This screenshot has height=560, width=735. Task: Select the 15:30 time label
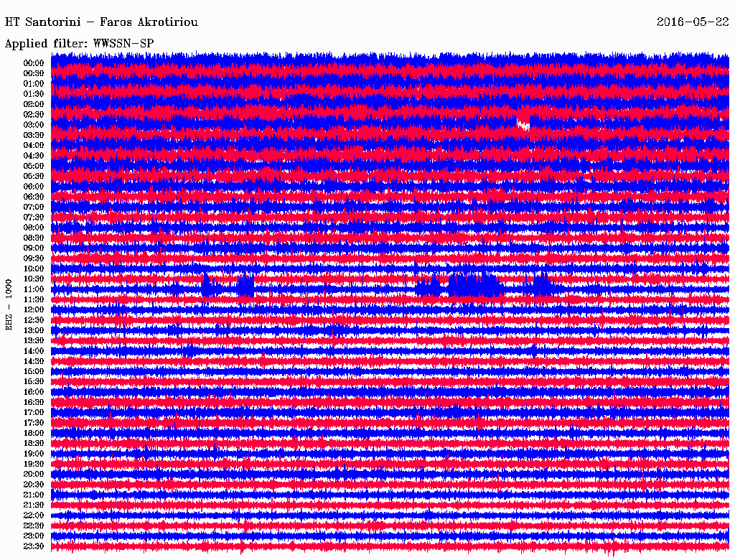(34, 382)
